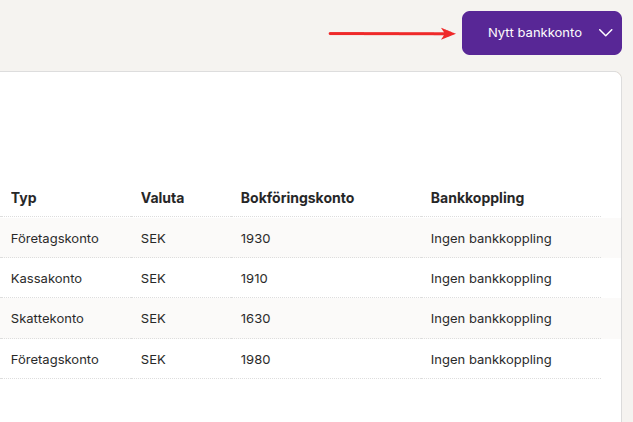Click bokföringskonto 1630
This screenshot has height=422, width=633.
coord(255,318)
